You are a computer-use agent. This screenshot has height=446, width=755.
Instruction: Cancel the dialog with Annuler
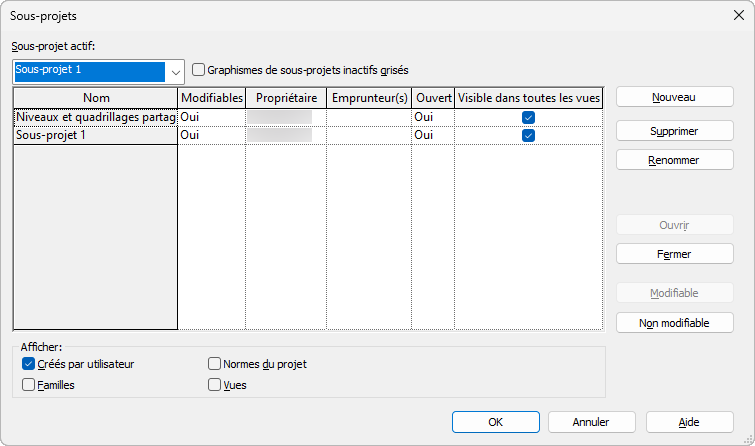coord(592,422)
